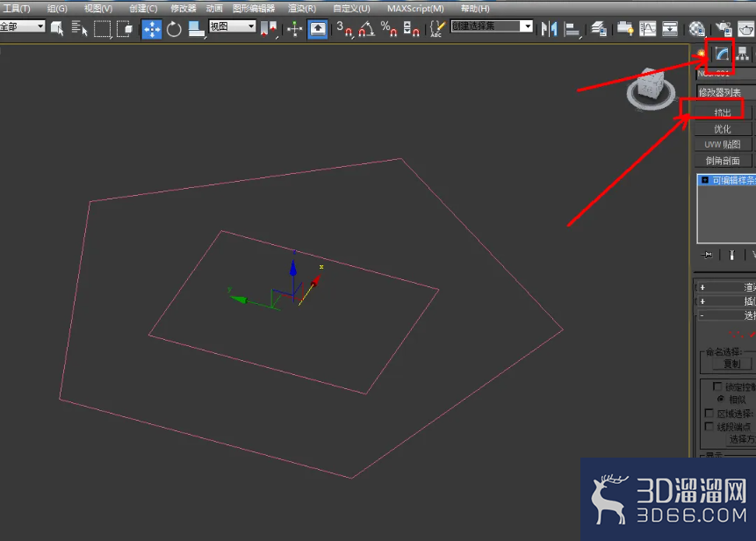756x541 pixels.
Task: Open MAXScript(M) menu
Action: tap(415, 9)
